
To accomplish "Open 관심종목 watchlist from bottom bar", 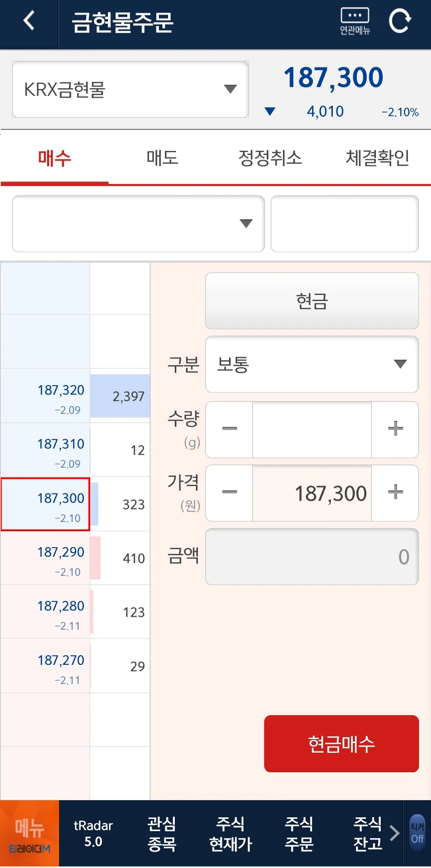I will coord(161,833).
